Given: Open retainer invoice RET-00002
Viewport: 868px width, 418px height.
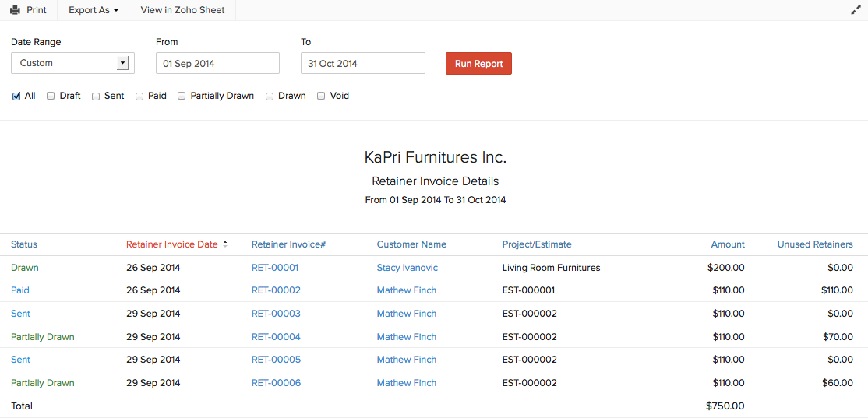Looking at the screenshot, I should point(276,290).
